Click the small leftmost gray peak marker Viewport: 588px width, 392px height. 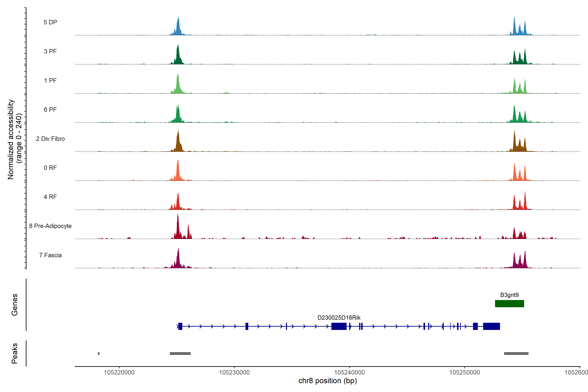pyautogui.click(x=98, y=353)
